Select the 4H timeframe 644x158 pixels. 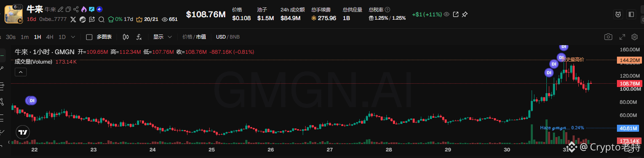(x=50, y=37)
